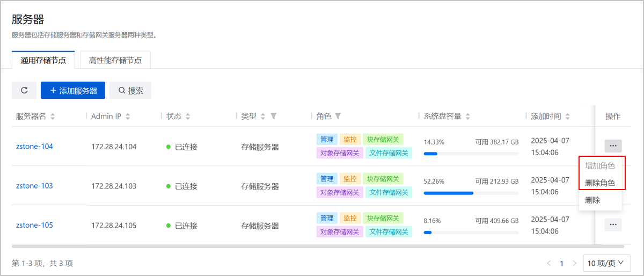Click the 块存储网关 tag of zstone-104

383,139
